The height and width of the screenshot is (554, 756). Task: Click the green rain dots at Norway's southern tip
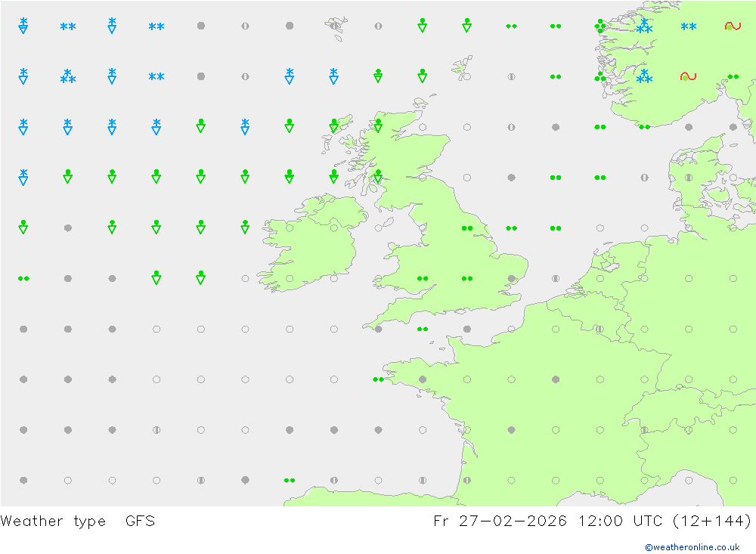click(x=644, y=127)
